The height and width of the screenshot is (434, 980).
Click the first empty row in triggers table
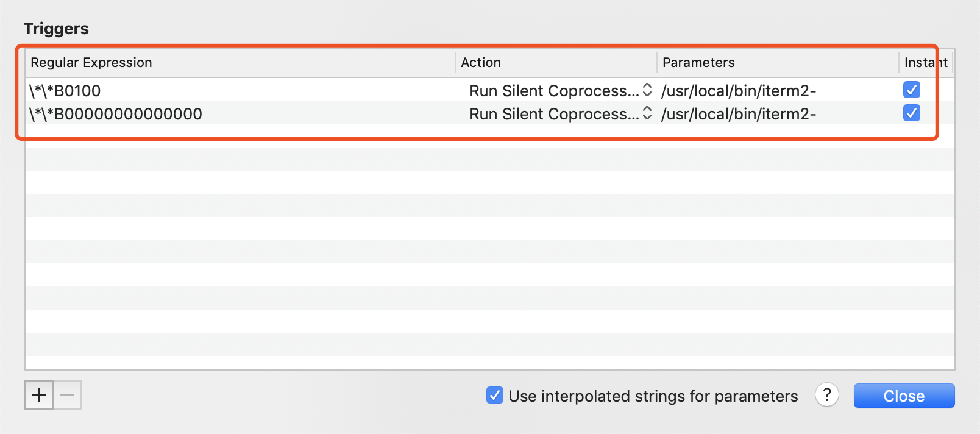[x=488, y=137]
